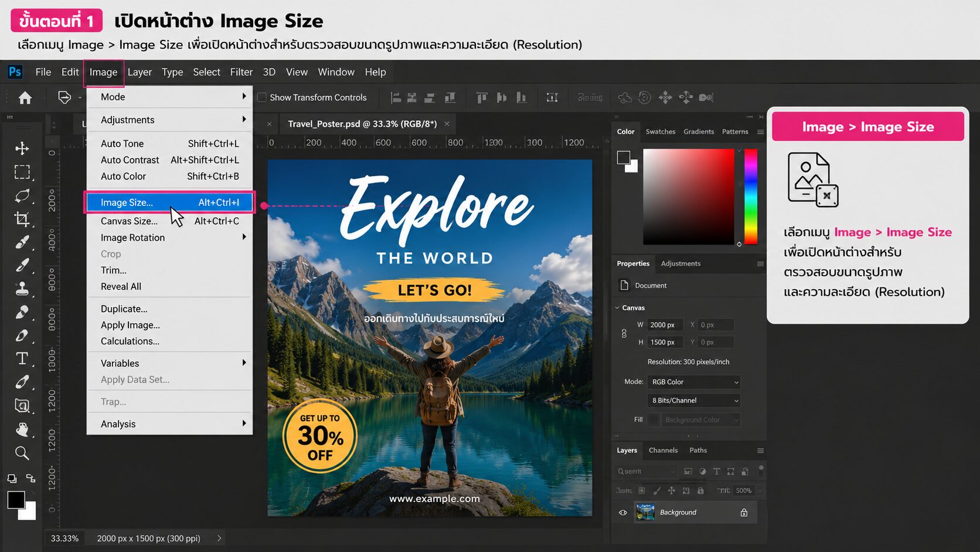The image size is (980, 552).
Task: Click the hue slider in Color panel
Action: [751, 197]
